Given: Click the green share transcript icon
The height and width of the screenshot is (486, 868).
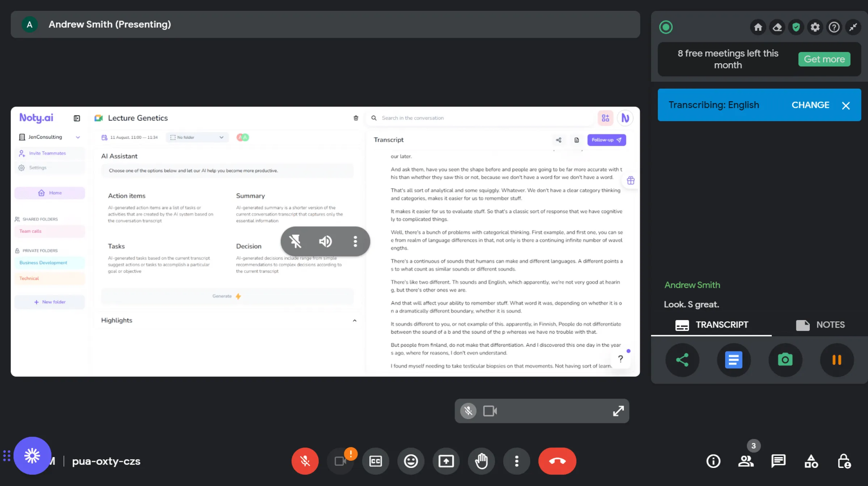Looking at the screenshot, I should click(x=682, y=360).
